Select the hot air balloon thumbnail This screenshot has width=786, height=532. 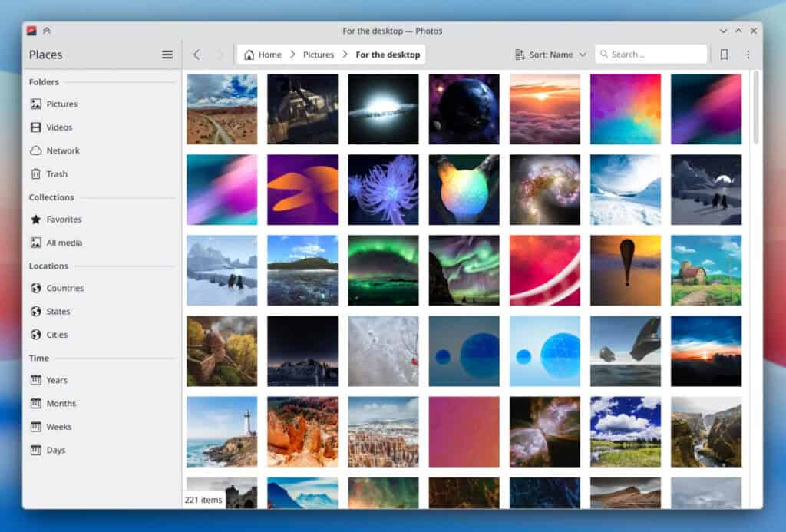click(x=626, y=270)
